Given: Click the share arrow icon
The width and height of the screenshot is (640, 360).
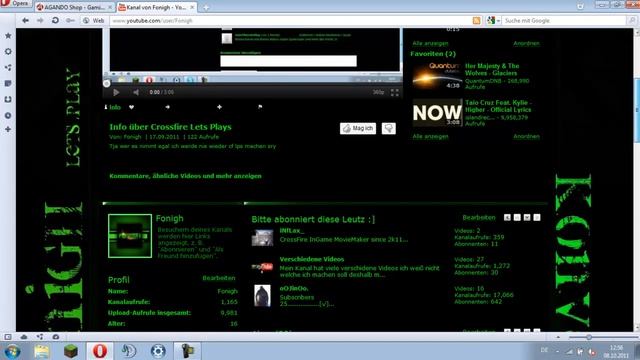Looking at the screenshot, I should [167, 107].
